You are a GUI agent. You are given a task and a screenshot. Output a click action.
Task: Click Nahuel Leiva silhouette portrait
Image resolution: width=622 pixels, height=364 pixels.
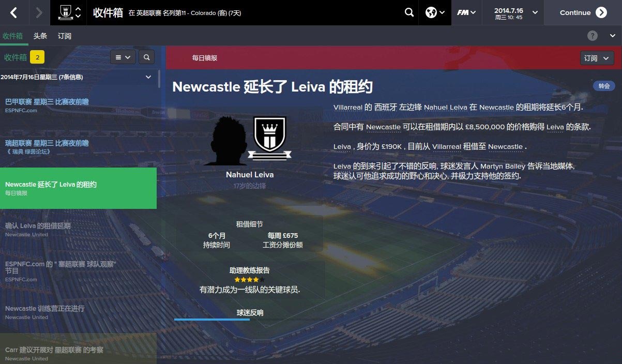(225, 140)
